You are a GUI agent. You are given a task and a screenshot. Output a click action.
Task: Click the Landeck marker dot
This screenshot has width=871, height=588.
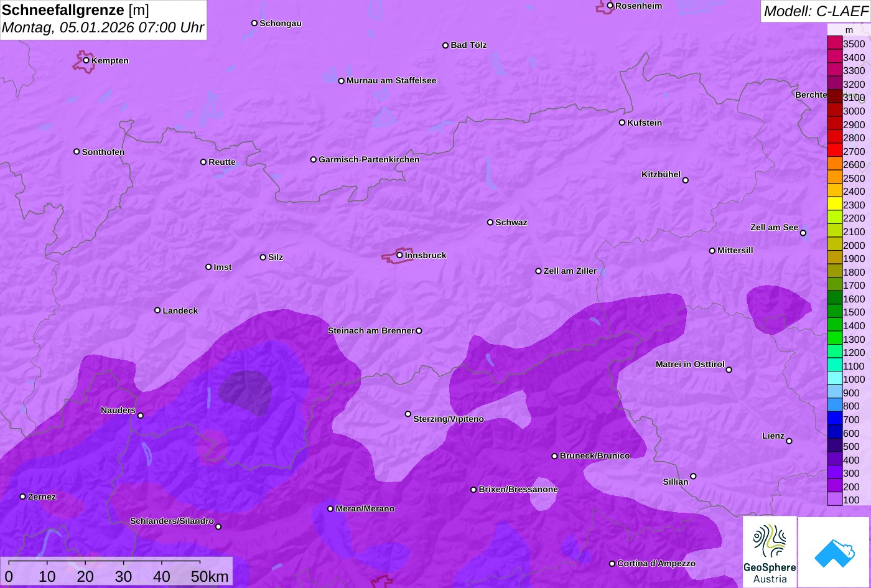pyautogui.click(x=157, y=310)
